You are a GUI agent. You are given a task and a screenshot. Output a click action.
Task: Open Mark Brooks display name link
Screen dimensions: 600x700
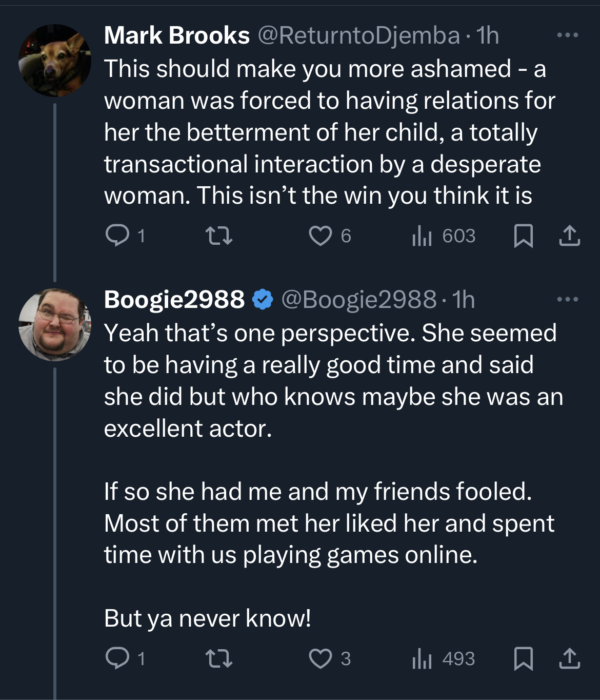pos(176,35)
